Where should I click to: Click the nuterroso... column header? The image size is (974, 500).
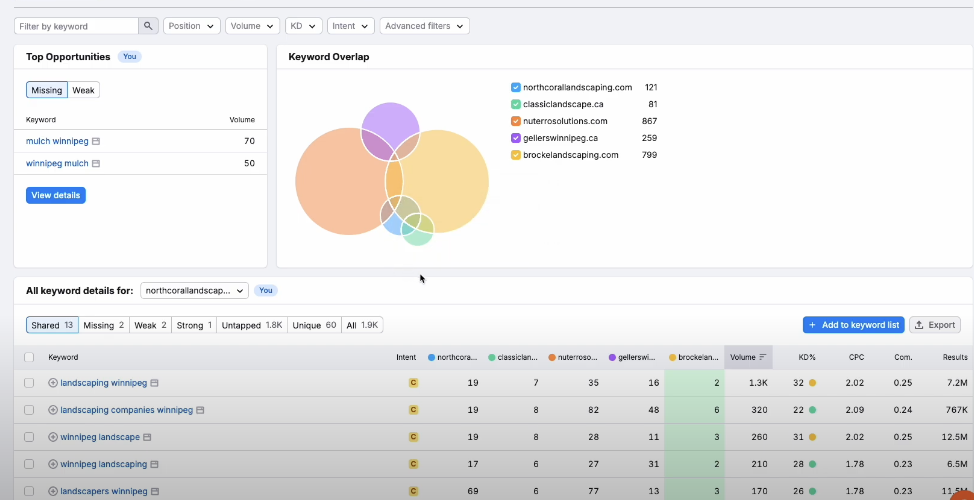pyautogui.click(x=573, y=357)
